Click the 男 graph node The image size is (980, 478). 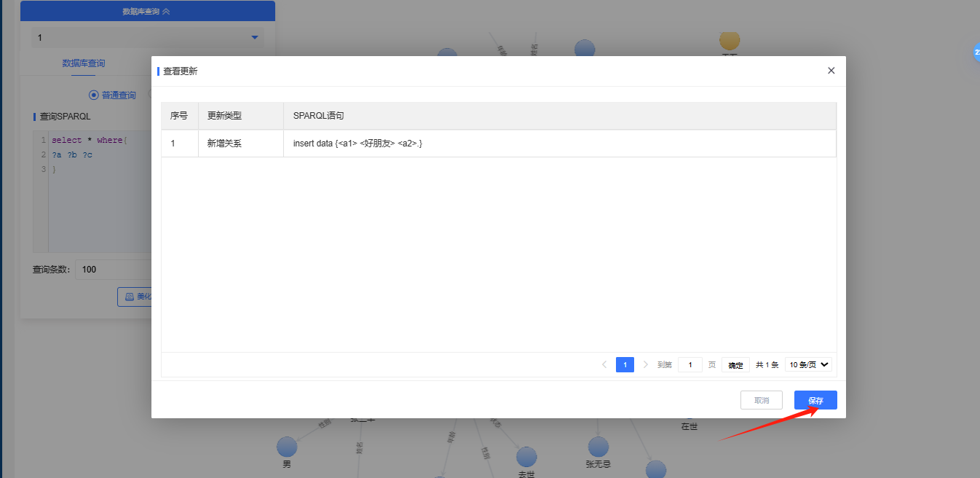pyautogui.click(x=287, y=447)
